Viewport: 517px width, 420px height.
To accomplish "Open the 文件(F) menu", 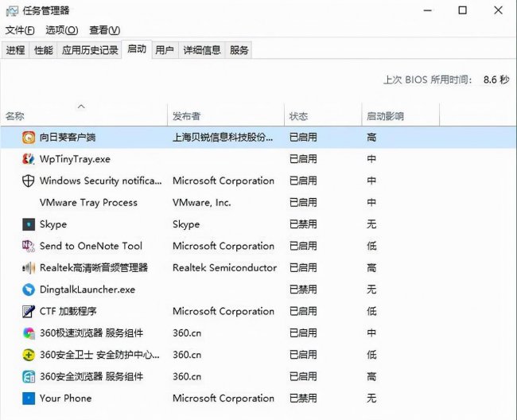I will [20, 30].
